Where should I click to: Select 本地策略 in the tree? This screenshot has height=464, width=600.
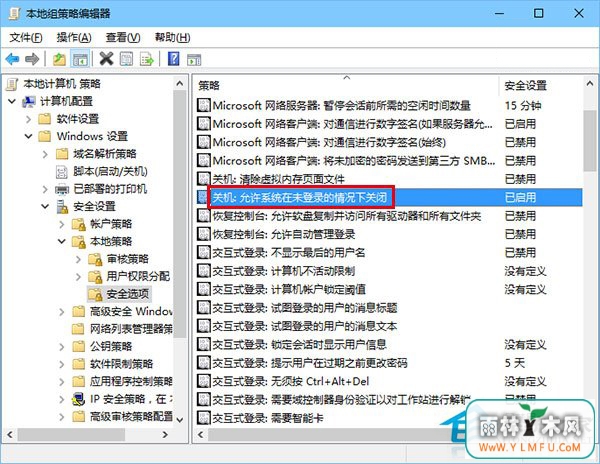click(111, 241)
